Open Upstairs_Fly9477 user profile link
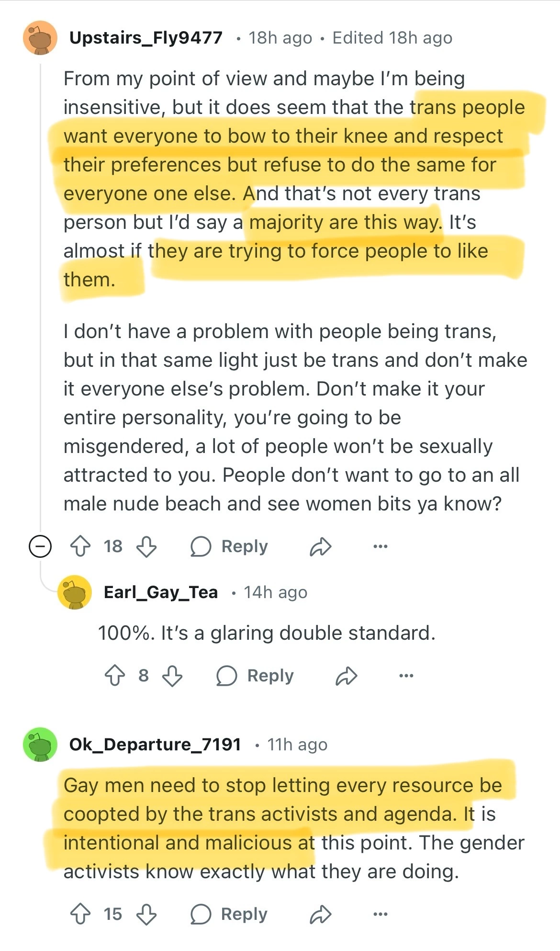This screenshot has width=560, height=951. 146,38
